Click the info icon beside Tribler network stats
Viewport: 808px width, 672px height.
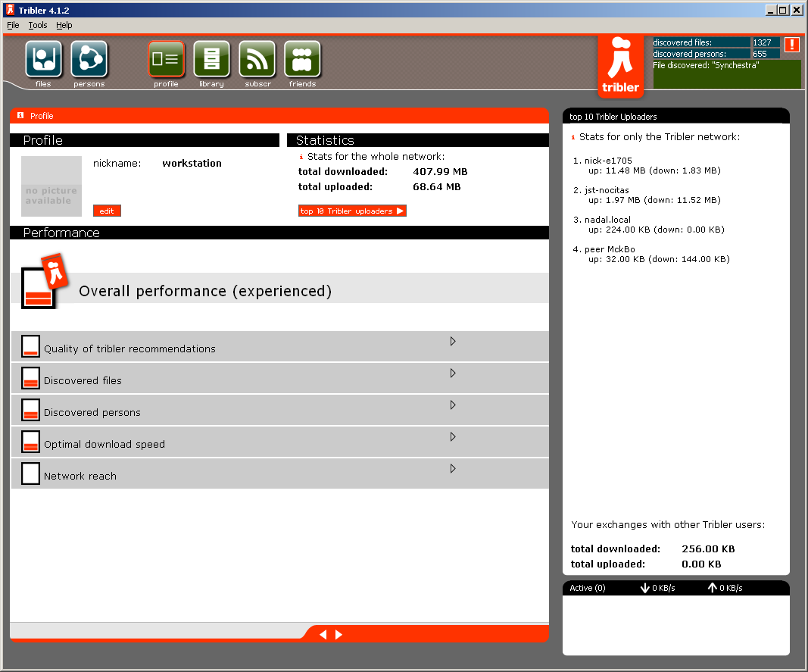coord(573,137)
